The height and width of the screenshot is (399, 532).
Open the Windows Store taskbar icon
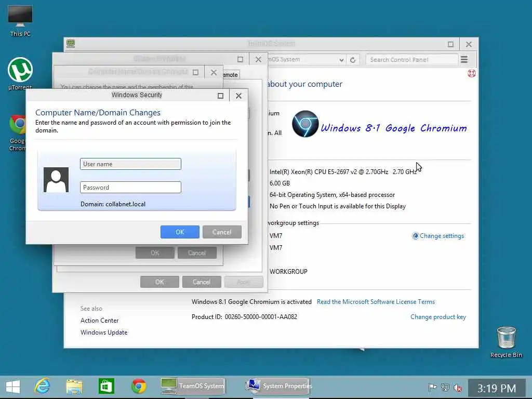[x=106, y=386]
